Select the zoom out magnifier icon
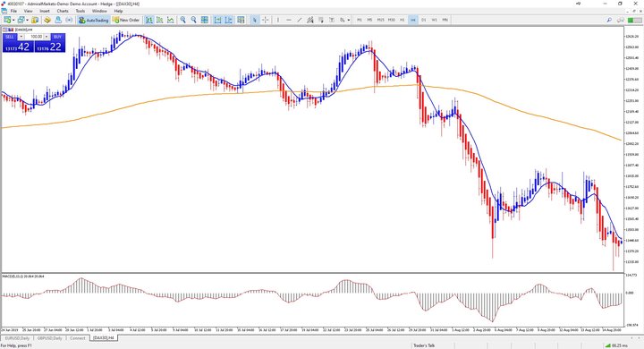 (x=193, y=20)
